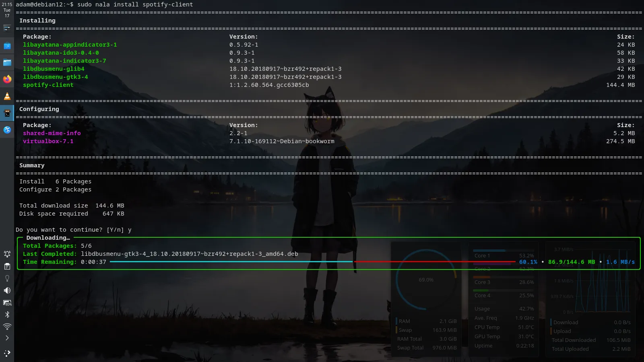Click the 1.6 MB/s download speed
Screen dimensions: 644x362
pyautogui.click(x=620, y=262)
